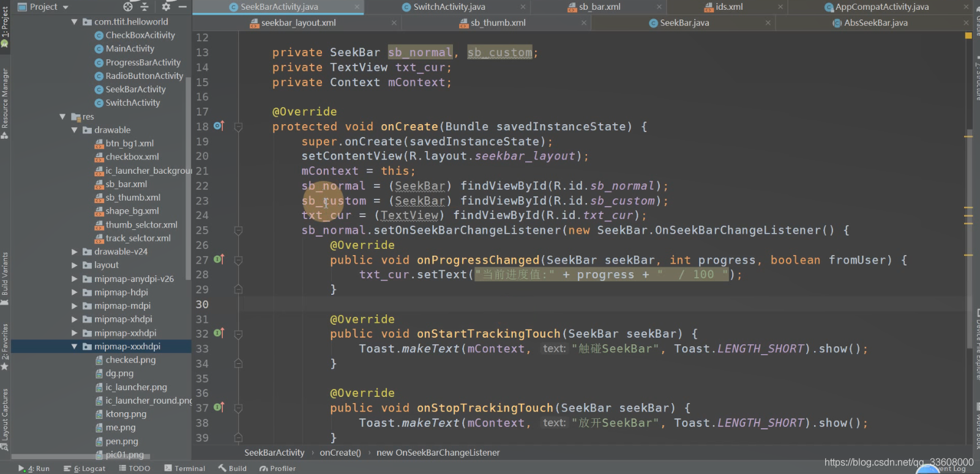Toggle the Build Variants side panel

(5, 278)
